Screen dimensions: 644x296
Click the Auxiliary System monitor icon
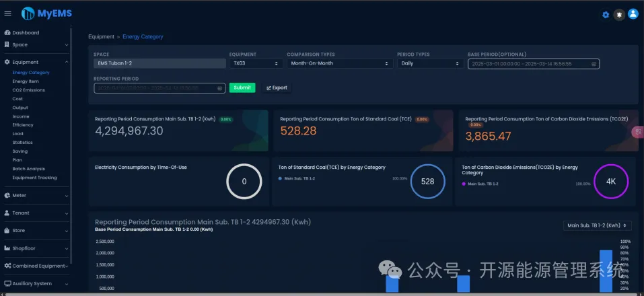point(7,284)
